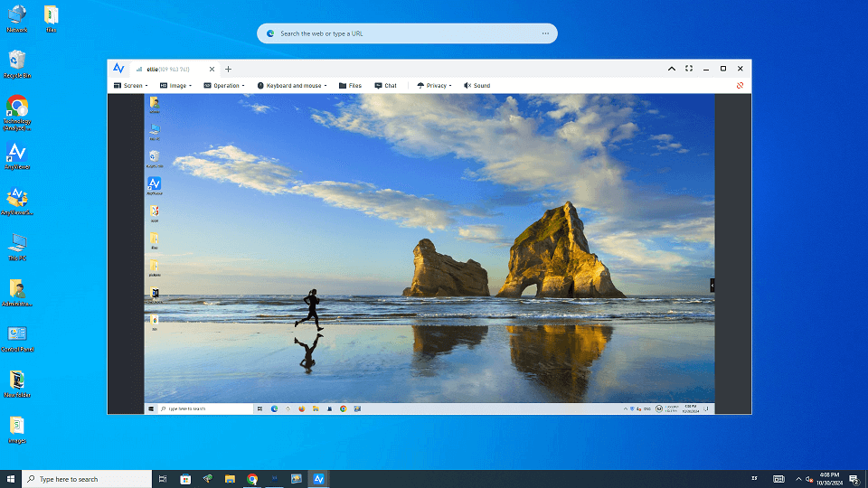Close the ellie session tab
Screen dimensions: 868x488
212,69
